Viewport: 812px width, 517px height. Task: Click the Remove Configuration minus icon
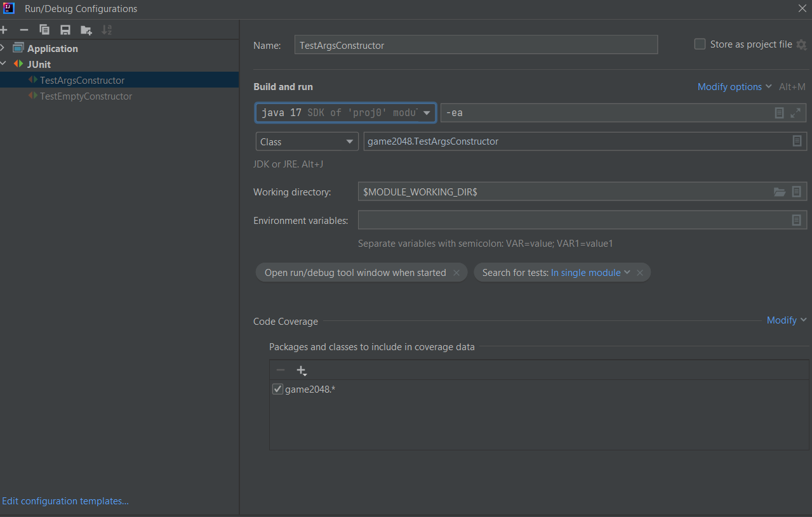click(24, 30)
